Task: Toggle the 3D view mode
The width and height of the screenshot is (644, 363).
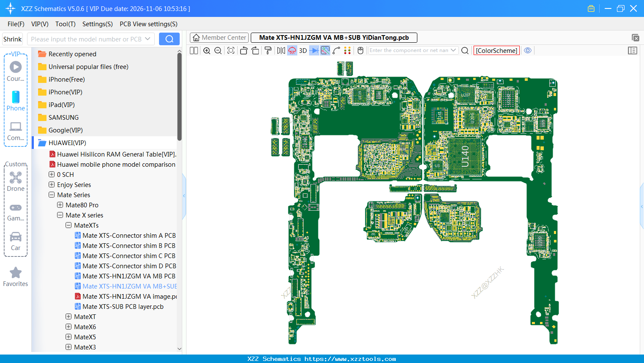Action: click(x=303, y=51)
